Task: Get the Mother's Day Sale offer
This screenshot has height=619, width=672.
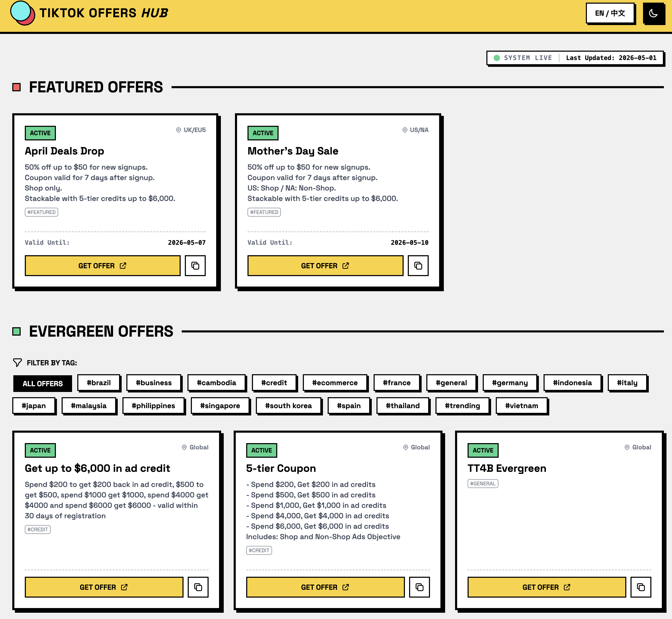Action: [x=325, y=266]
